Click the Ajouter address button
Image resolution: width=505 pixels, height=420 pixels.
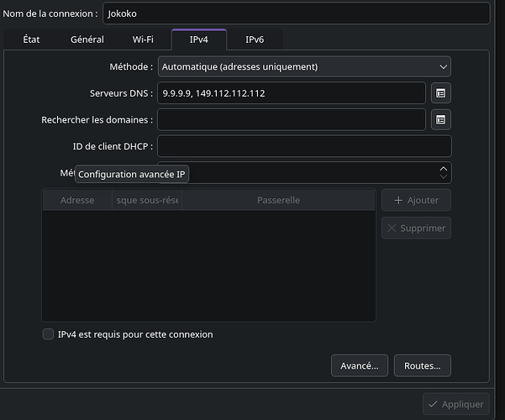coord(416,200)
